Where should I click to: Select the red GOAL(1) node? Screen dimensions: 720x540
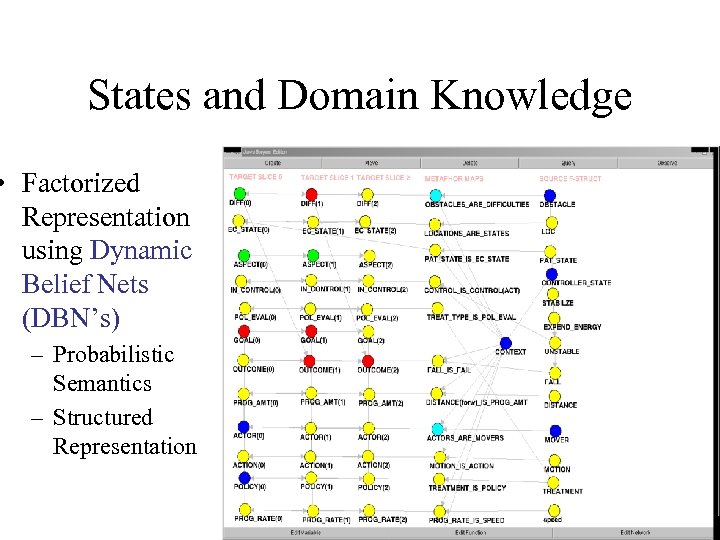(311, 331)
